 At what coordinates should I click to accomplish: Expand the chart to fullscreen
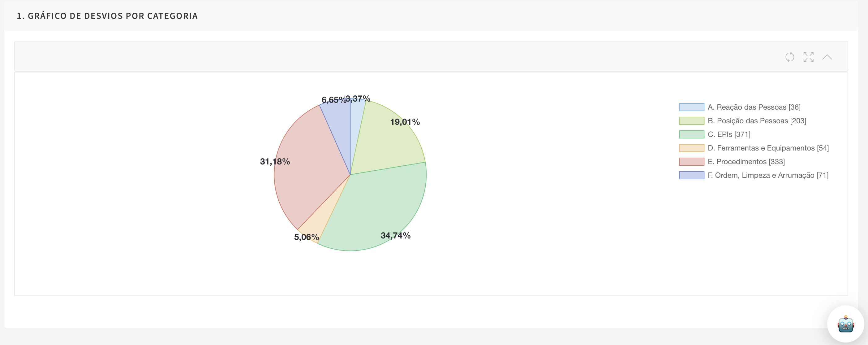(808, 57)
